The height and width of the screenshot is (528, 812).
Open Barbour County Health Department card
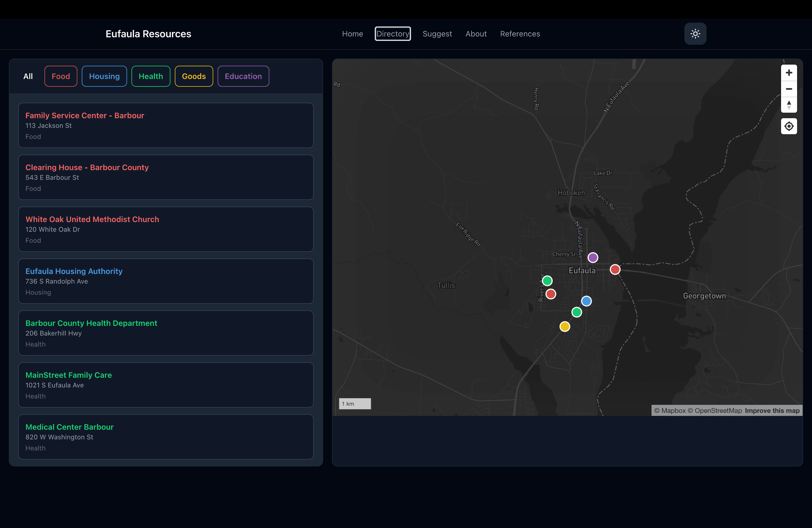click(x=166, y=333)
